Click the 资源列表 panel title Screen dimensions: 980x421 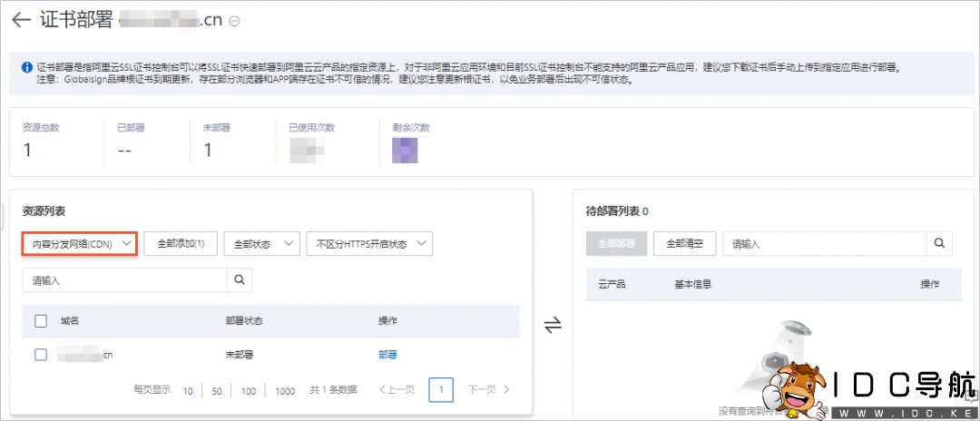[x=44, y=211]
